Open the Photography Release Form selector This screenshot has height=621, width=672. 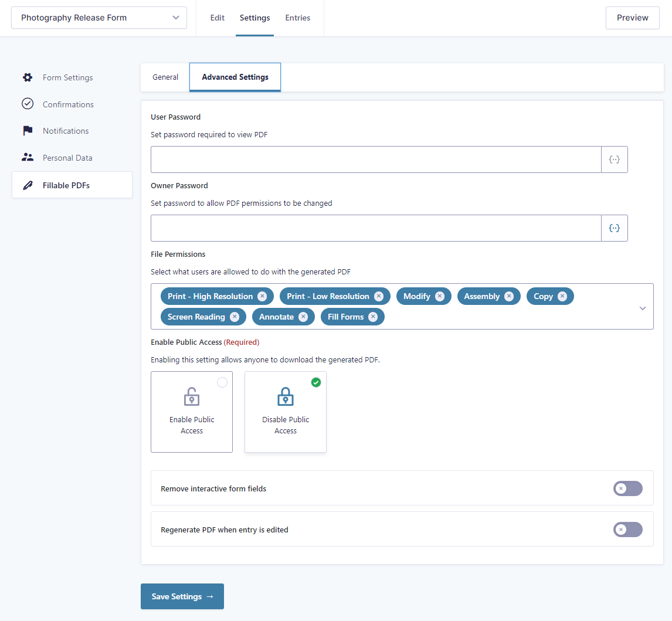[99, 18]
